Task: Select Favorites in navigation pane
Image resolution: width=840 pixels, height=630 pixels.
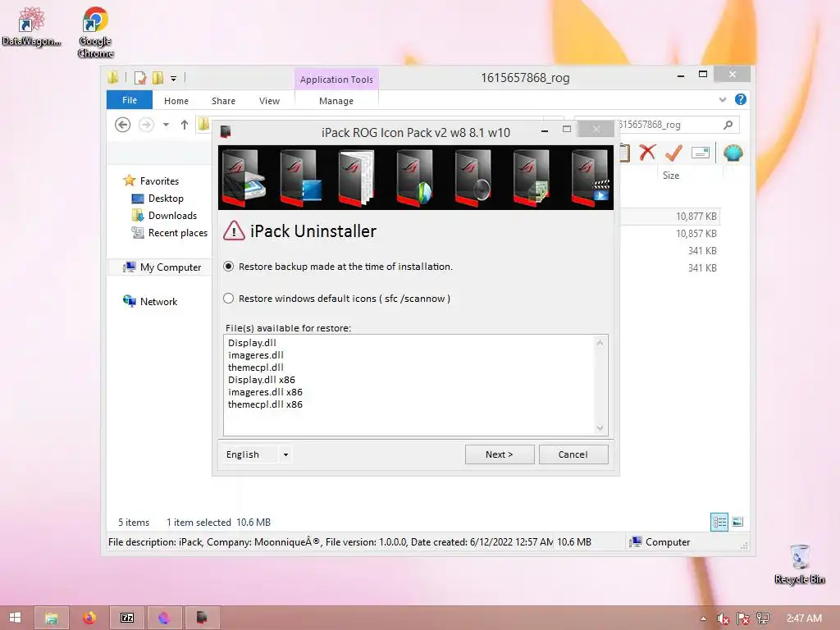Action: pyautogui.click(x=159, y=181)
